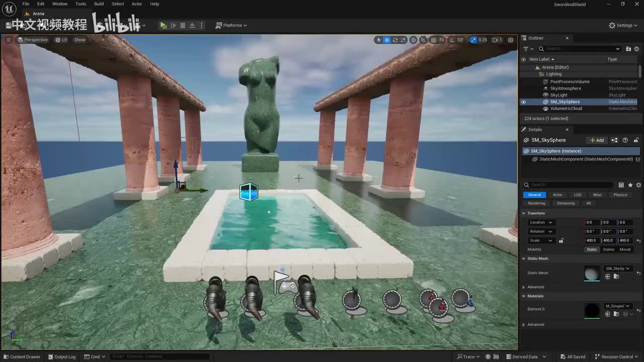Select the General filter in Details
Viewport: 644px width, 362px height.
534,195
